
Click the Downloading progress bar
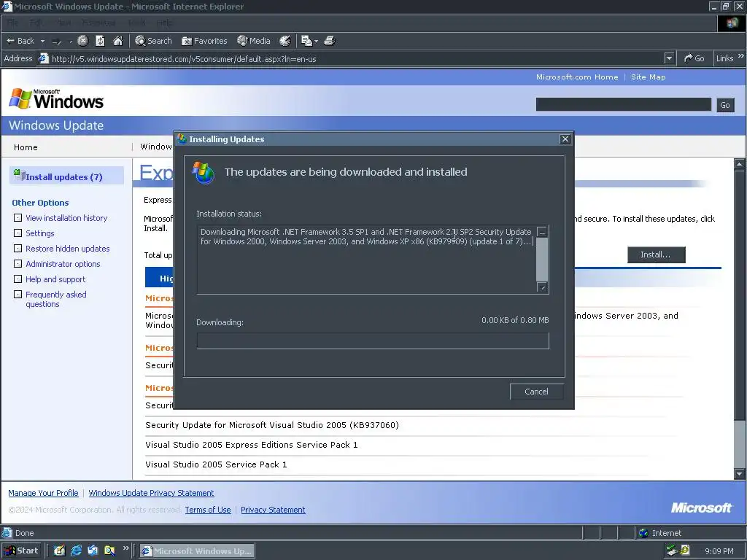click(373, 341)
